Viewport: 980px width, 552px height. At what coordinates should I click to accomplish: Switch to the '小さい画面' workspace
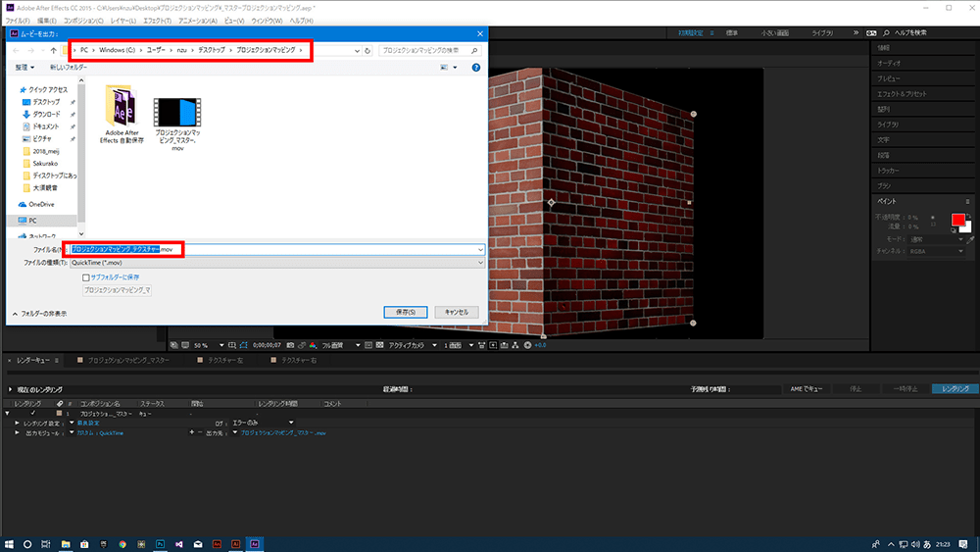point(774,33)
